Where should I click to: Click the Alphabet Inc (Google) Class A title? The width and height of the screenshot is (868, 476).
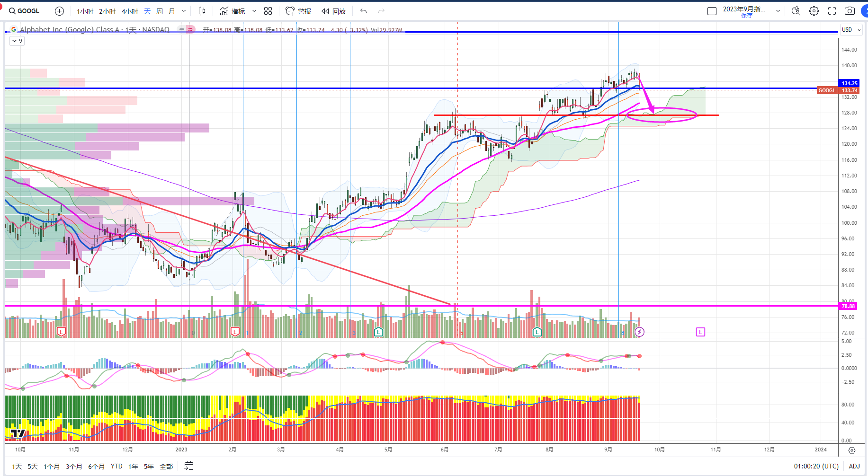[x=70, y=29]
